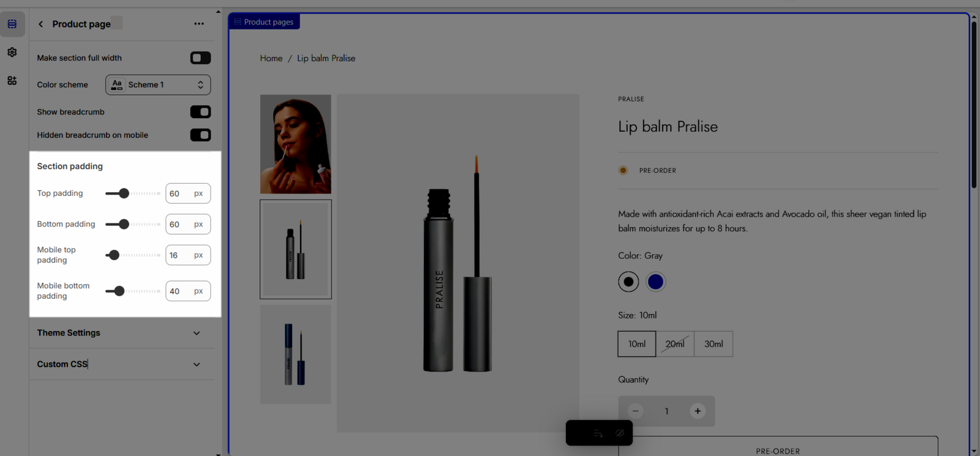Open the three-dot more actions menu
This screenshot has width=980, height=456.
point(199,24)
